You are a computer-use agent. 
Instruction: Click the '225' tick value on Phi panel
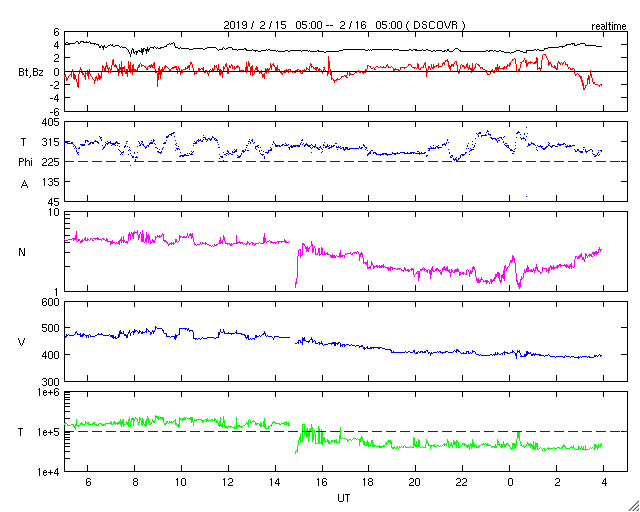pyautogui.click(x=51, y=162)
